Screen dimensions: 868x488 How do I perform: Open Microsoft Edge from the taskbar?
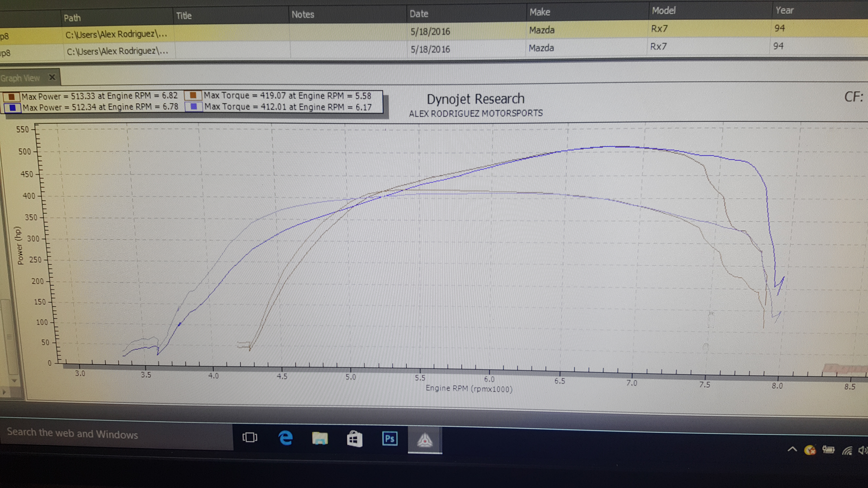[x=285, y=438]
